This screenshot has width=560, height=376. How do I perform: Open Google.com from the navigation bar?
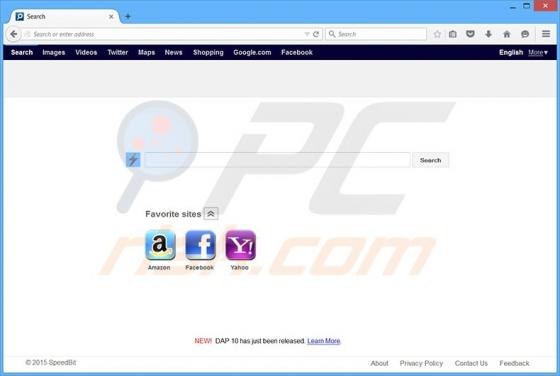coord(252,52)
